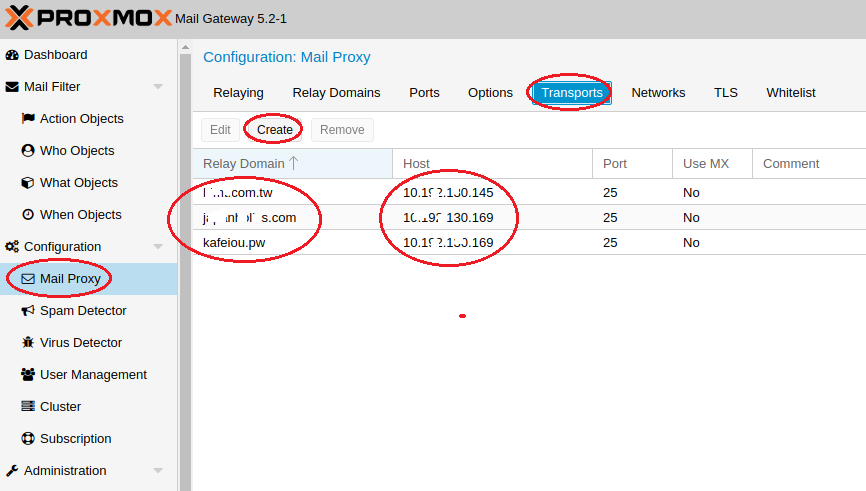
Task: Switch to the Relaying tab
Action: 238,93
